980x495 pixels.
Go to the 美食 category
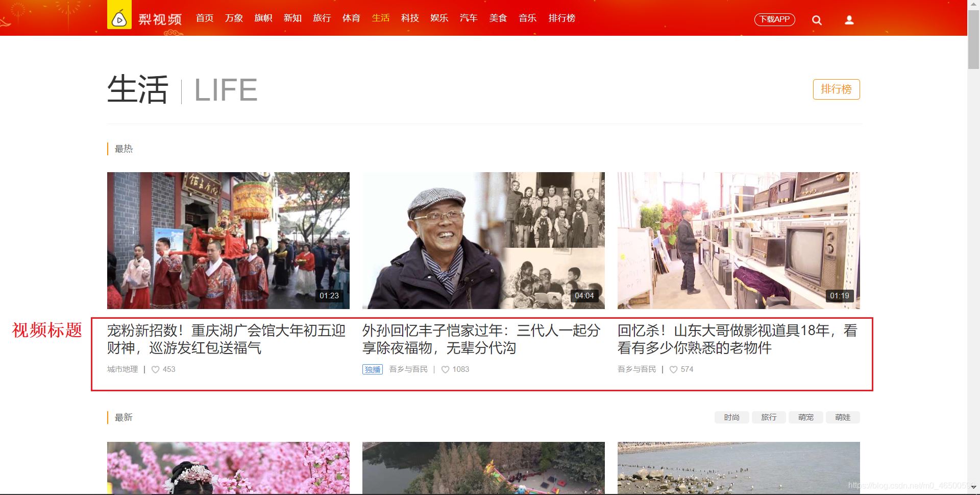[x=498, y=18]
